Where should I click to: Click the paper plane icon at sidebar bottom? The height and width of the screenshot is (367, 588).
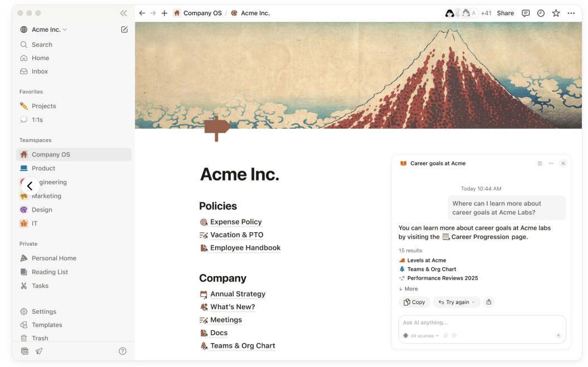tap(39, 351)
